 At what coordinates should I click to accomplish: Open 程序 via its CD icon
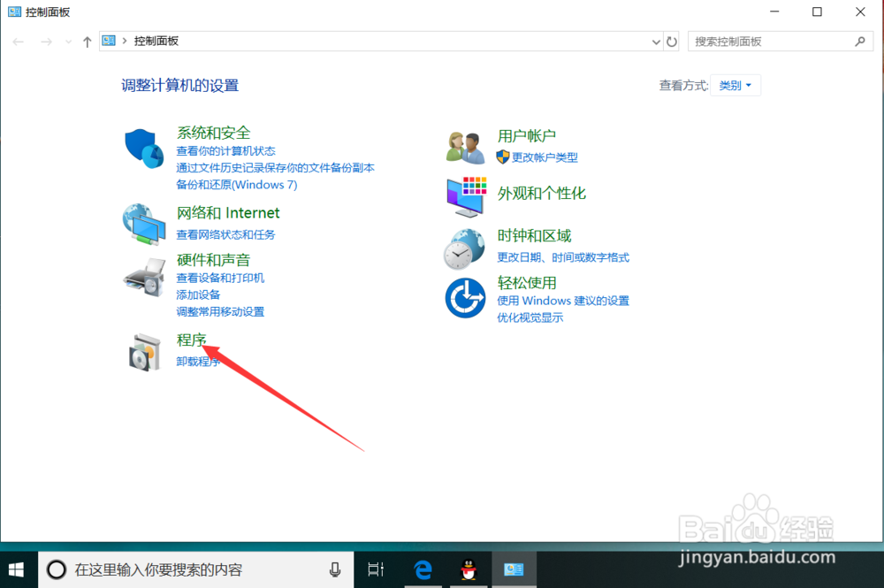[x=143, y=351]
